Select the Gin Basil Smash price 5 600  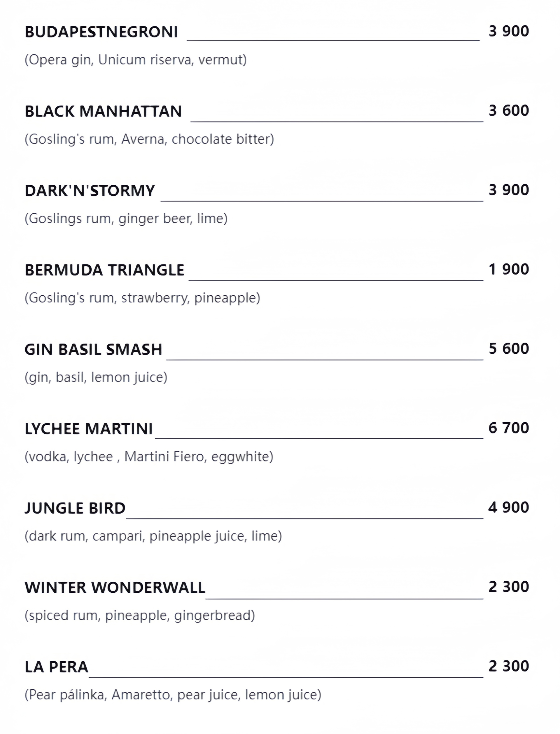click(x=509, y=349)
